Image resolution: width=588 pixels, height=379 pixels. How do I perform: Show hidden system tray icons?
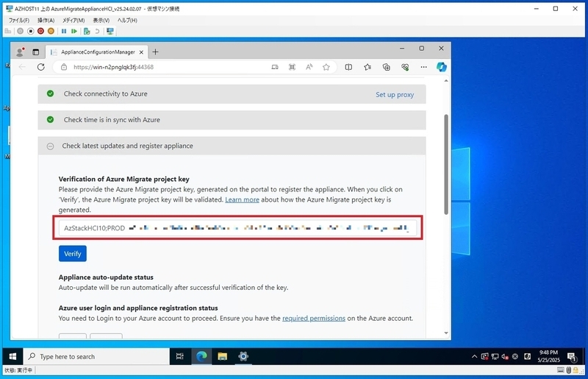(474, 356)
